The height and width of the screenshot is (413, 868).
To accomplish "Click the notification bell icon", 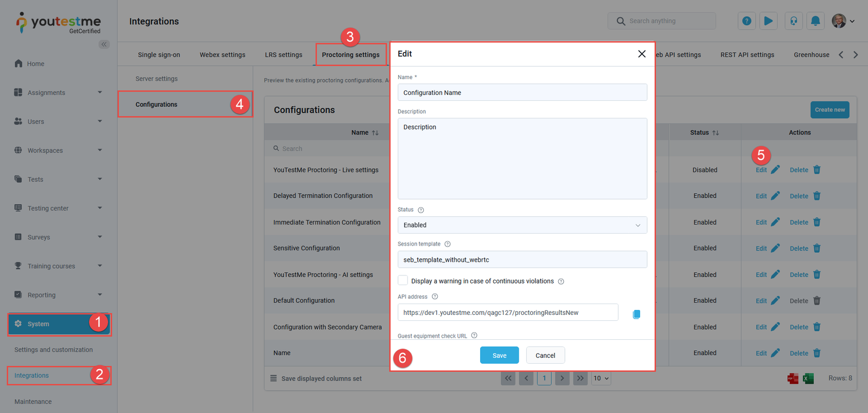I will [x=815, y=21].
